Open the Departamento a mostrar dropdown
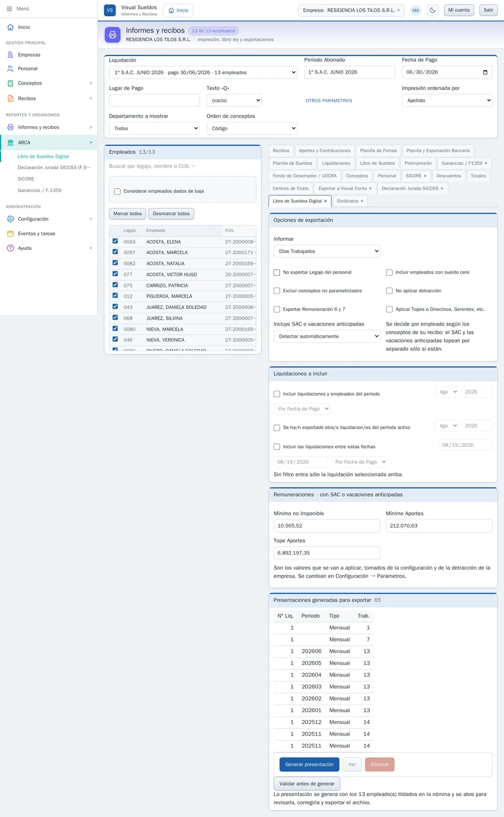The image size is (504, 817). (154, 128)
